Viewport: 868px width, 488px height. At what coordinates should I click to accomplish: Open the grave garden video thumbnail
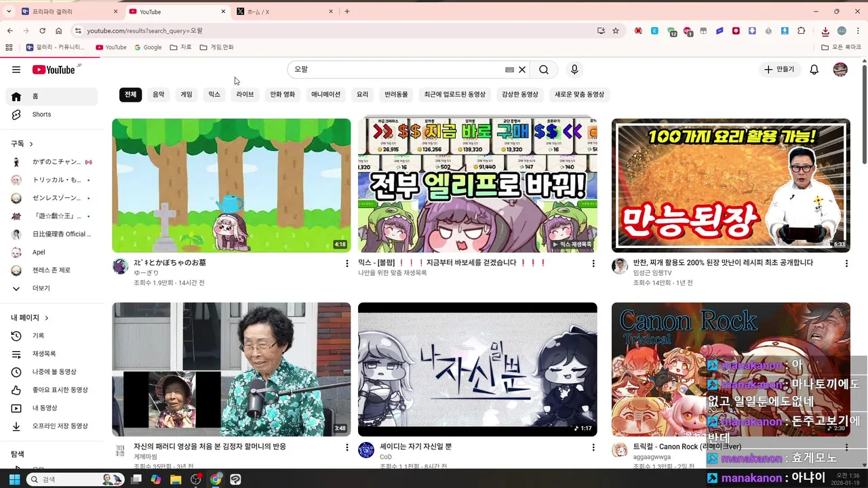click(x=231, y=186)
